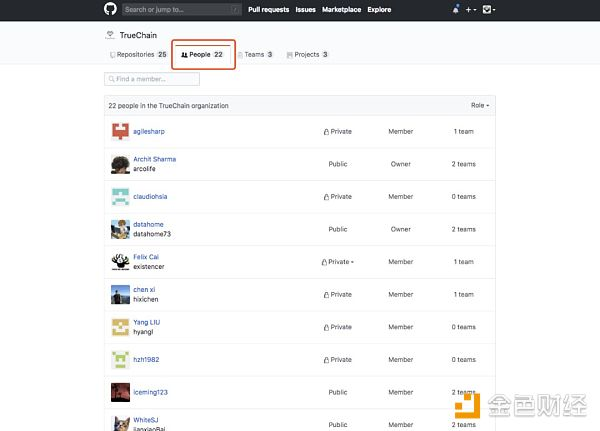
Task: Open claudiohsia's profile link
Action: point(150,196)
